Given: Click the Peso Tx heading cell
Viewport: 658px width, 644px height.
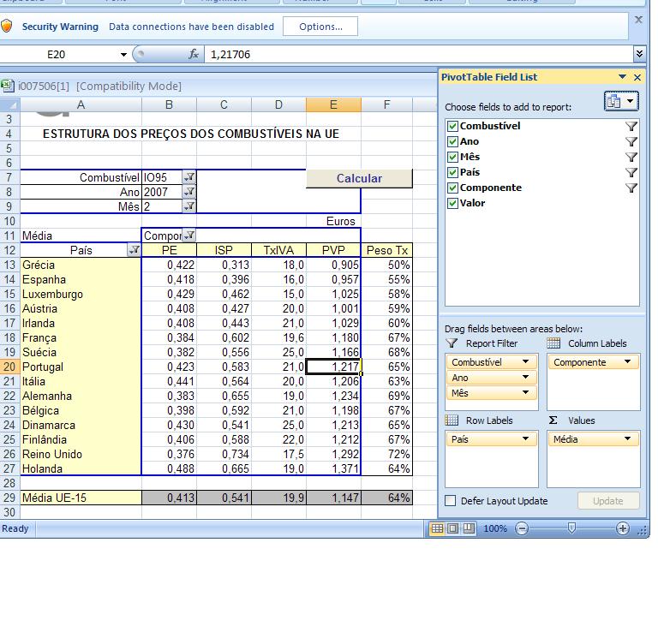Looking at the screenshot, I should (387, 250).
